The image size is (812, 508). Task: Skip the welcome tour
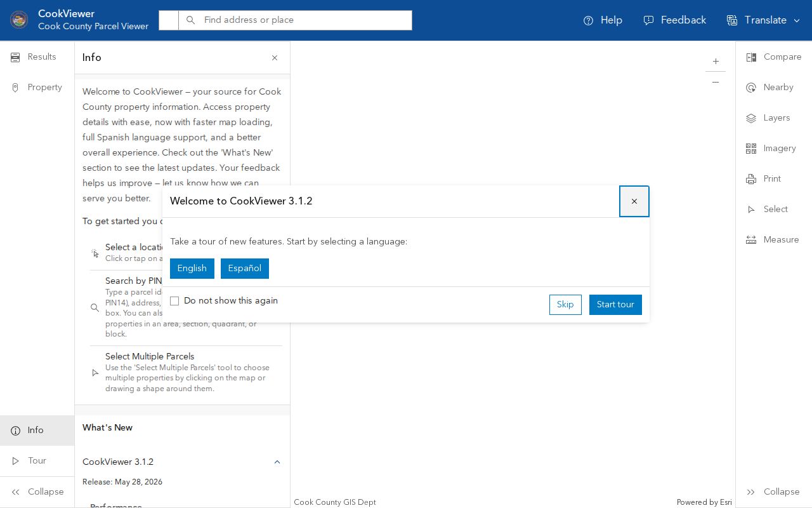pos(565,305)
